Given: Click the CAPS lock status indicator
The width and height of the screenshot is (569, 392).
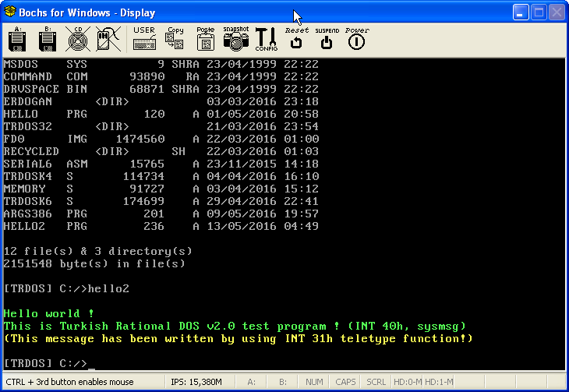Looking at the screenshot, I should 345,382.
